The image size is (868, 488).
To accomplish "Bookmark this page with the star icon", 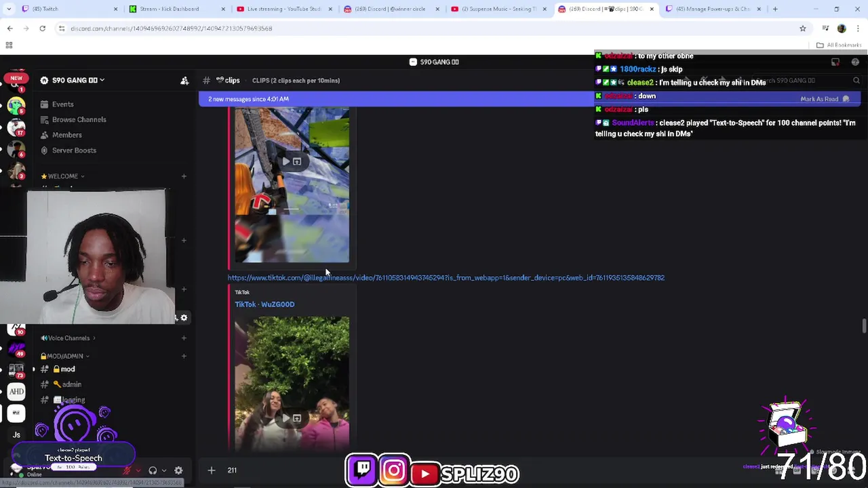I will [802, 28].
